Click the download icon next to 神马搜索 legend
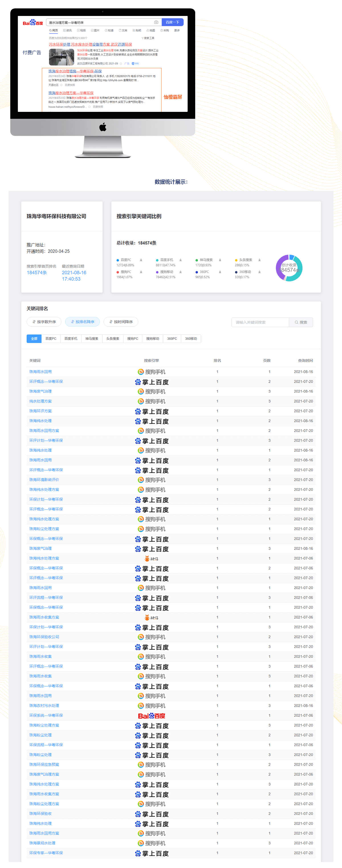Screen dimensions: 342x868 click(x=220, y=260)
